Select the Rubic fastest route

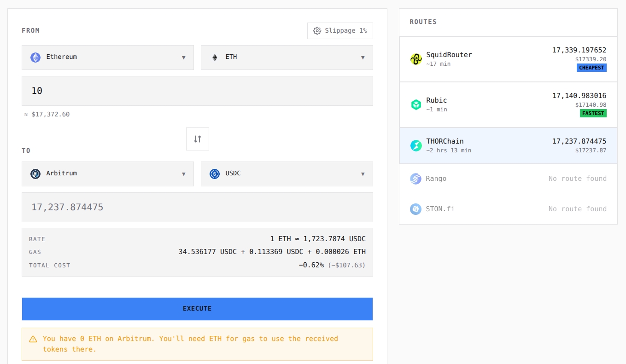508,104
